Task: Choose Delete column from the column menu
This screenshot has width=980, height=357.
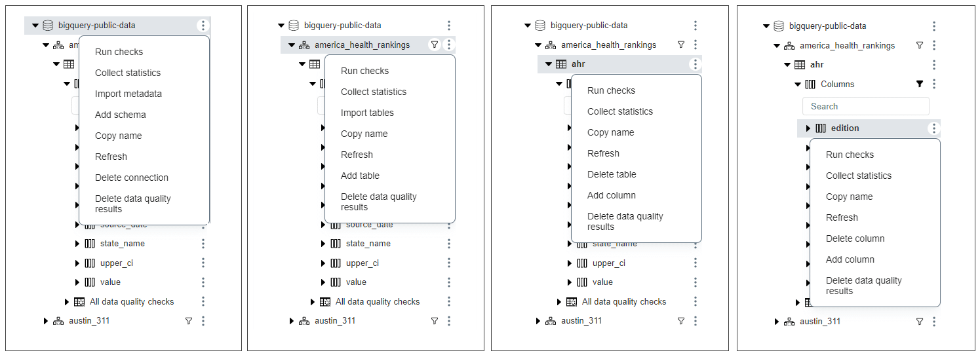Action: pyautogui.click(x=855, y=238)
